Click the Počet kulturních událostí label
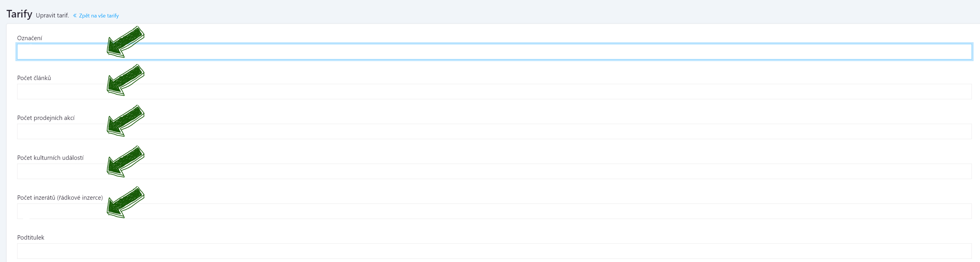Viewport: 980px width, 262px height. pos(50,158)
